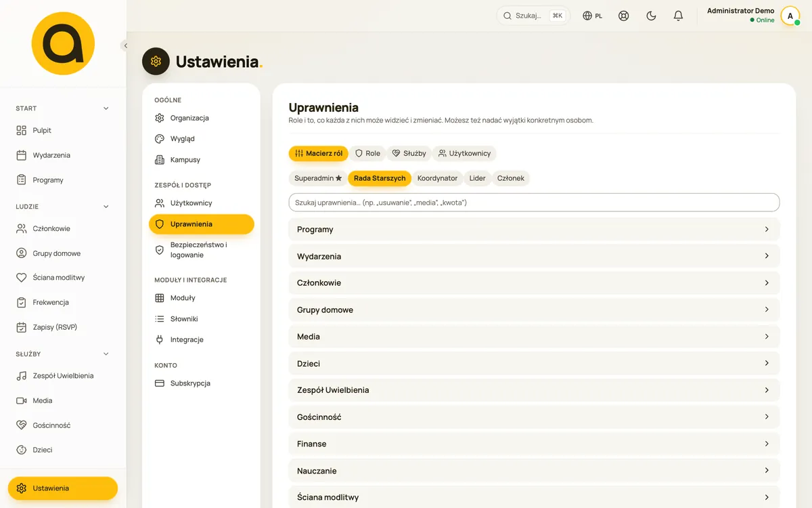Expand the Członkowie permissions row
This screenshot has height=508, width=812.
point(534,283)
